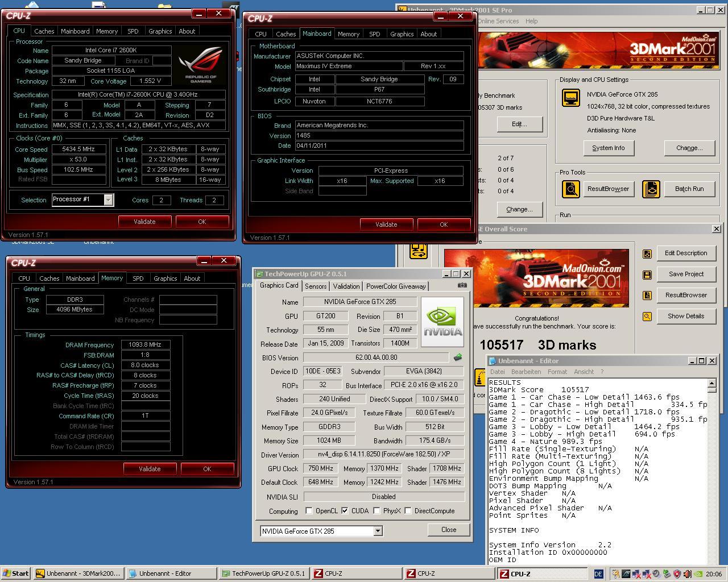This screenshot has width=728, height=582.
Task: Open the Help menu in 3DMark
Action: (x=532, y=21)
